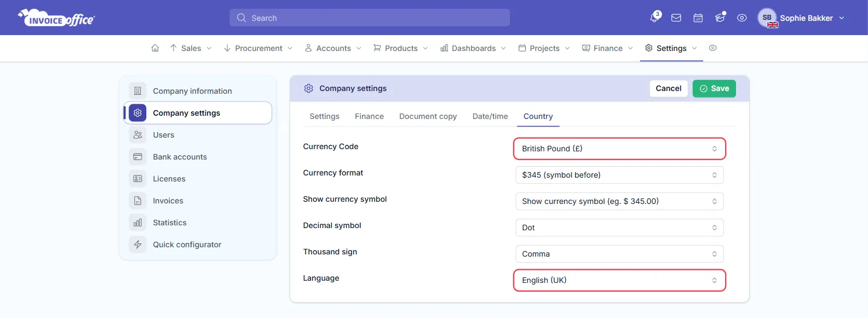The height and width of the screenshot is (318, 868).
Task: Click the gear icon in Company settings header
Action: pyautogui.click(x=309, y=88)
